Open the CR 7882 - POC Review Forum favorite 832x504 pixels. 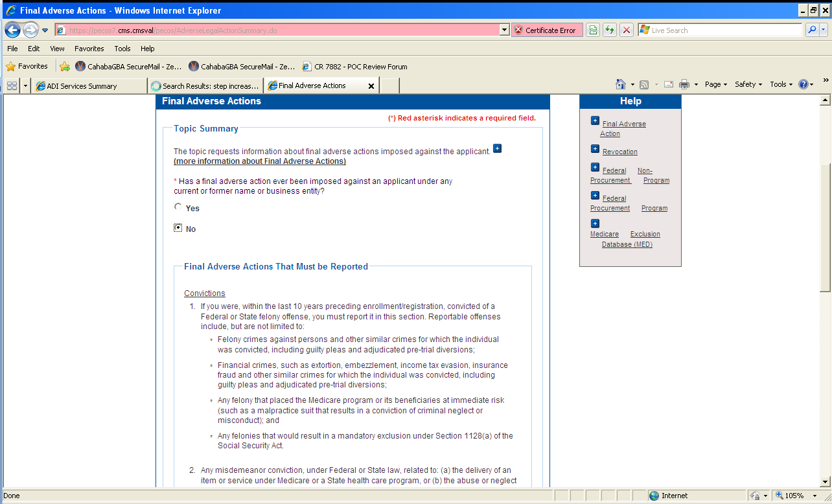(x=355, y=66)
